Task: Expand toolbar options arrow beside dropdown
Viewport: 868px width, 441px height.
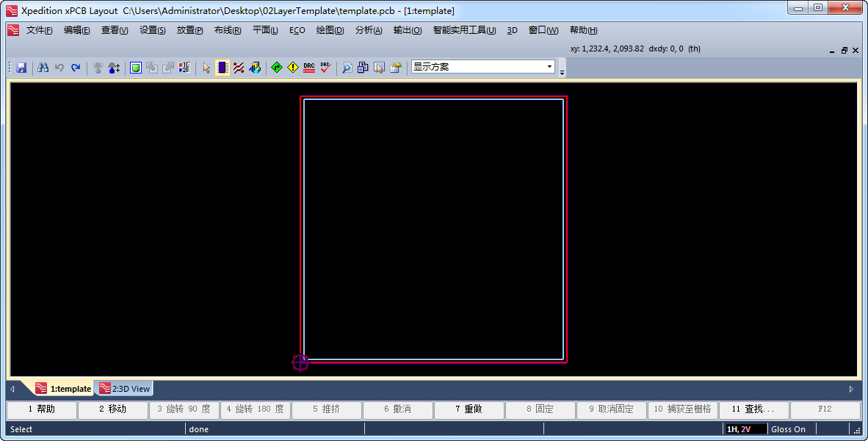Action: [x=562, y=73]
